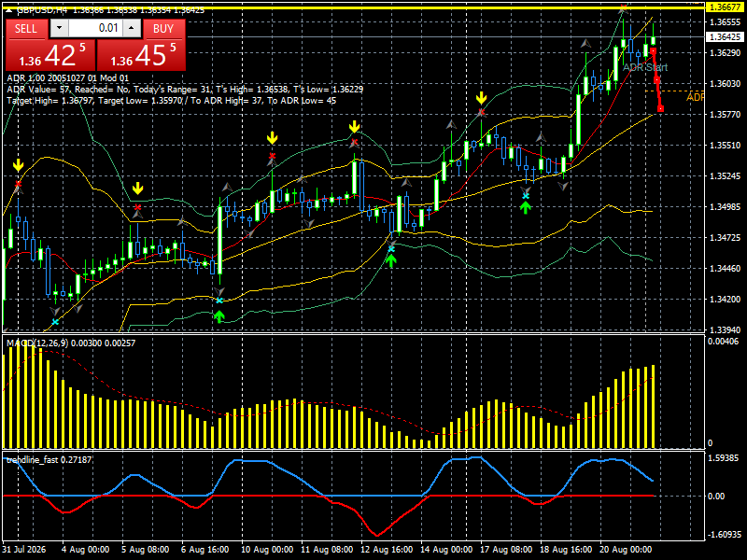The width and height of the screenshot is (747, 560).
Task: Click the 1.35510 price scale value
Action: coord(725,146)
